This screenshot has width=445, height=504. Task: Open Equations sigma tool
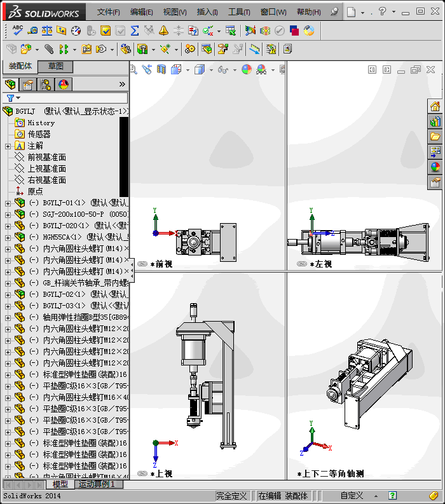(135, 31)
